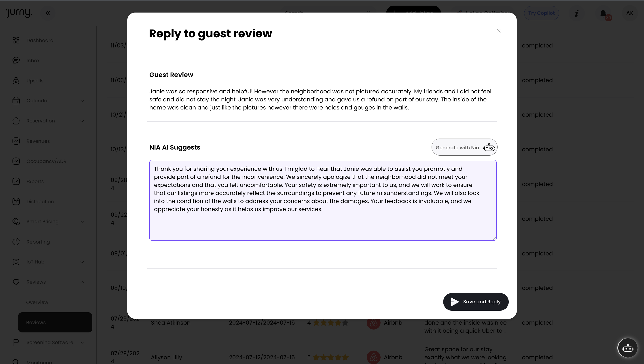
Task: Open the info icon in header
Action: 576,13
